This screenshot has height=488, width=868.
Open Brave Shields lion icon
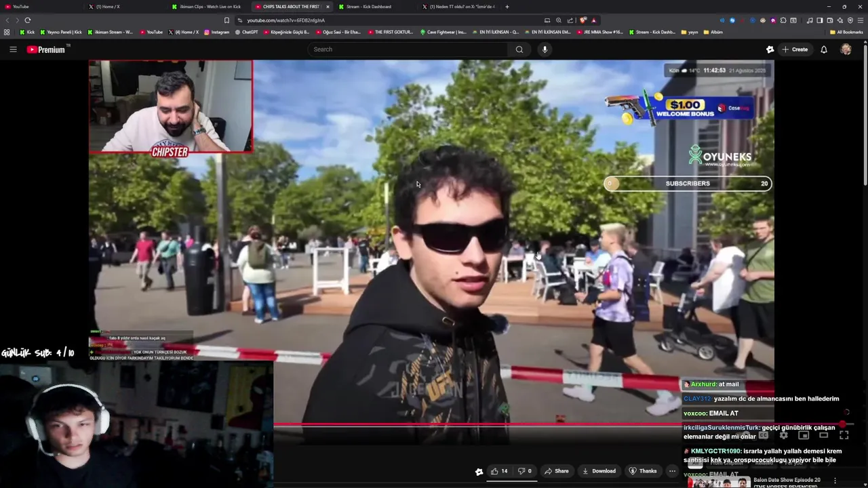point(583,20)
